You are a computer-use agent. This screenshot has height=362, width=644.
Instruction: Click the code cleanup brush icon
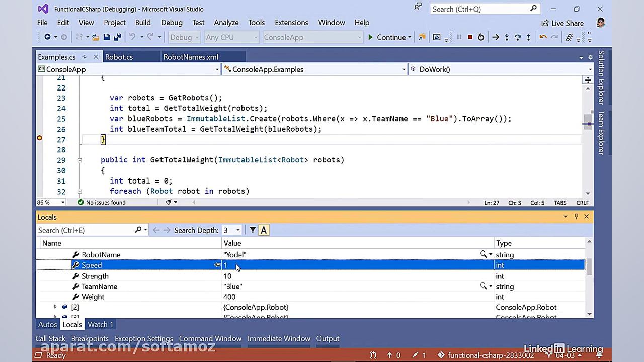[169, 202]
